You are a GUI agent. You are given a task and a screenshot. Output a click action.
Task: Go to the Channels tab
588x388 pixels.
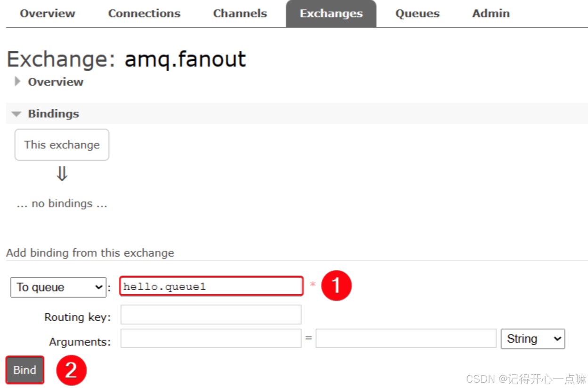click(x=240, y=14)
